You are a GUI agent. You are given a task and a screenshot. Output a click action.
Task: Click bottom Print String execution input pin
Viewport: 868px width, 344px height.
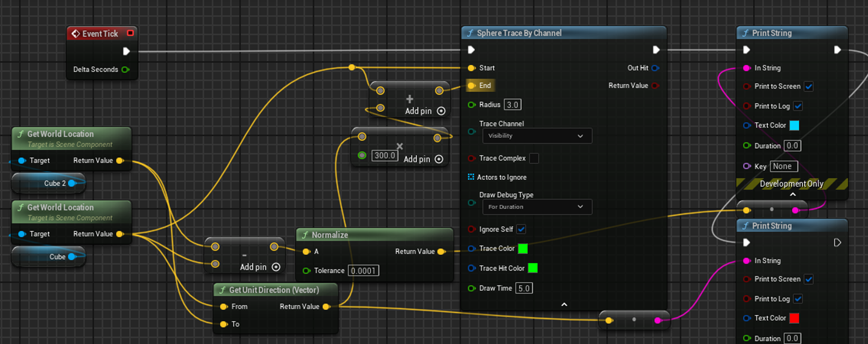tap(746, 242)
